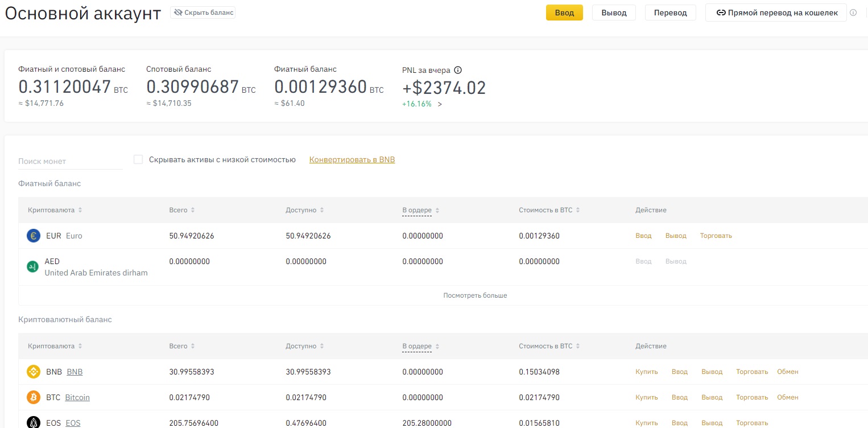The height and width of the screenshot is (428, 868).
Task: Click the EUR Euro coin icon
Action: click(34, 236)
